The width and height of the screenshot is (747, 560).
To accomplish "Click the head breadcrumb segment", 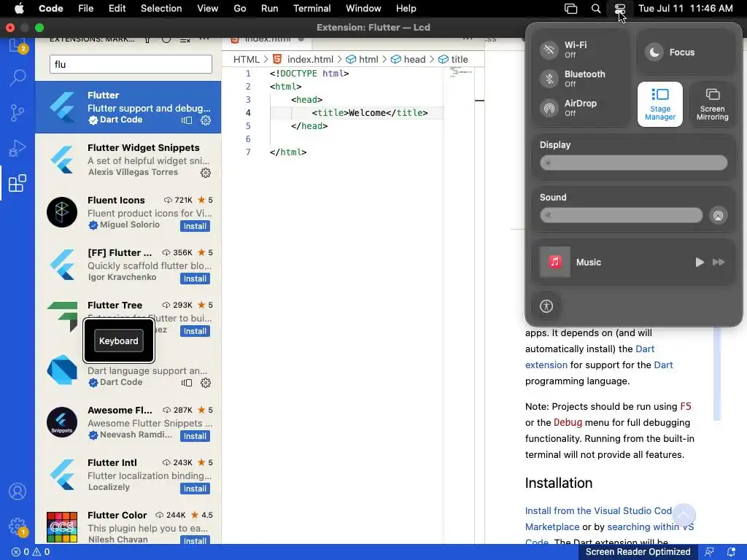I will 409,60.
